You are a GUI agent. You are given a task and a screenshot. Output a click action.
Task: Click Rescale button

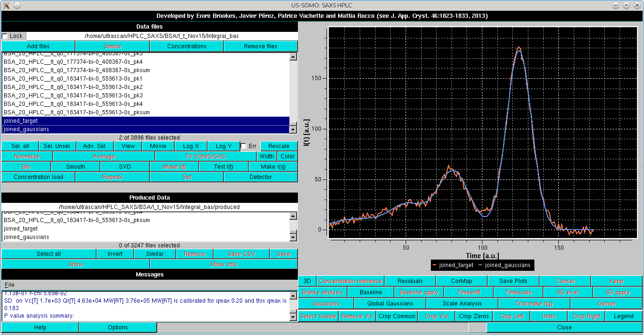[279, 146]
